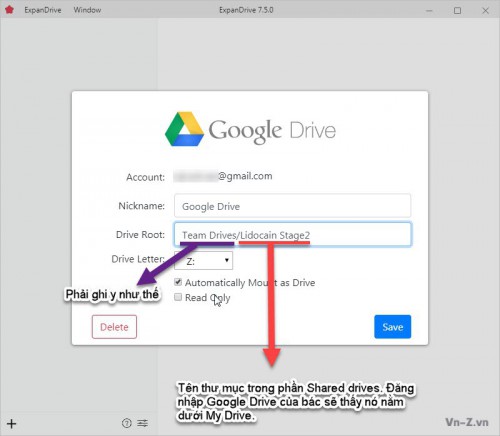500x436 pixels.
Task: Save the Google Drive settings
Action: (392, 327)
